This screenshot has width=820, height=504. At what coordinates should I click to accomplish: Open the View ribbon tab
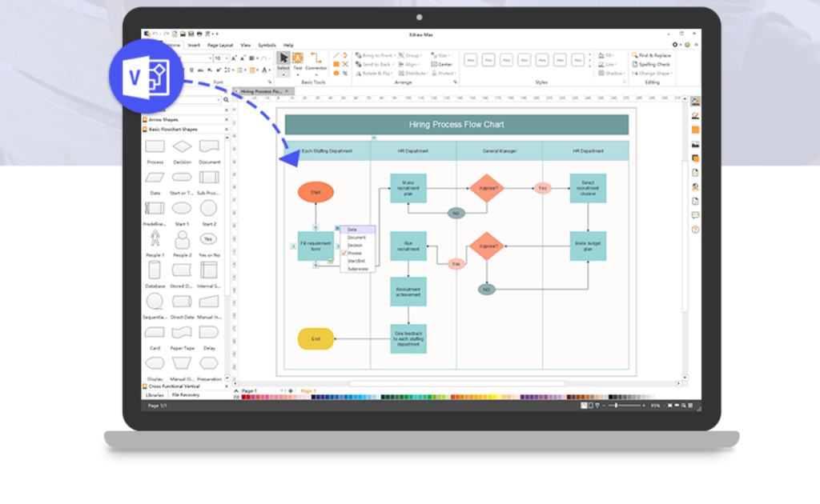tap(245, 45)
